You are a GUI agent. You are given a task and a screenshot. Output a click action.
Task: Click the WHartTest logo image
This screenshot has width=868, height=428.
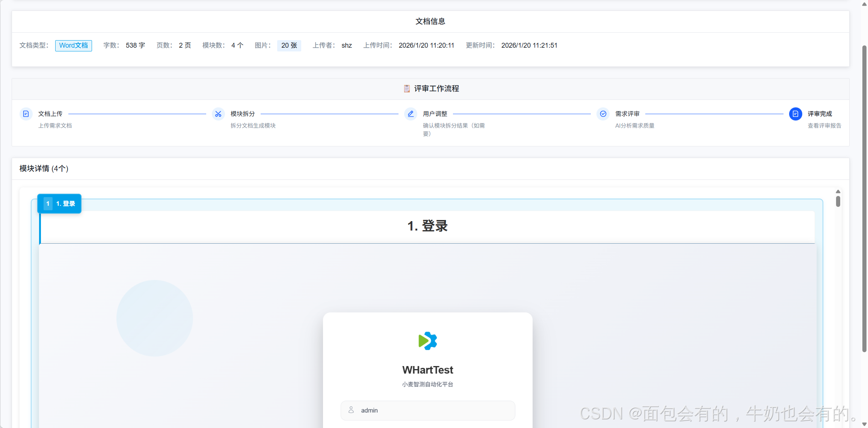pyautogui.click(x=427, y=341)
